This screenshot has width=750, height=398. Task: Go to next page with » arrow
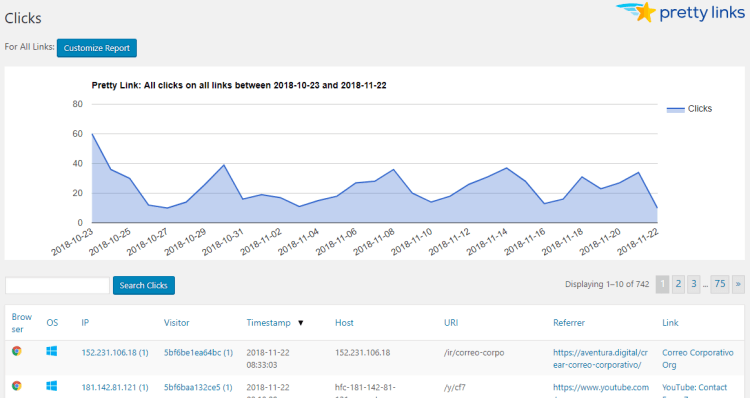pos(738,284)
